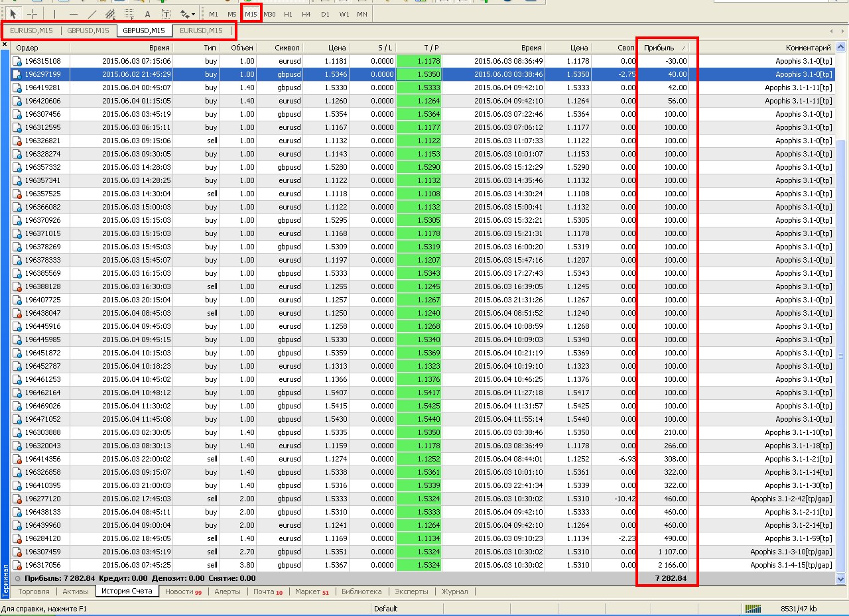The image size is (849, 616).
Task: Click the total profit 7 282.84 cell
Action: [671, 578]
